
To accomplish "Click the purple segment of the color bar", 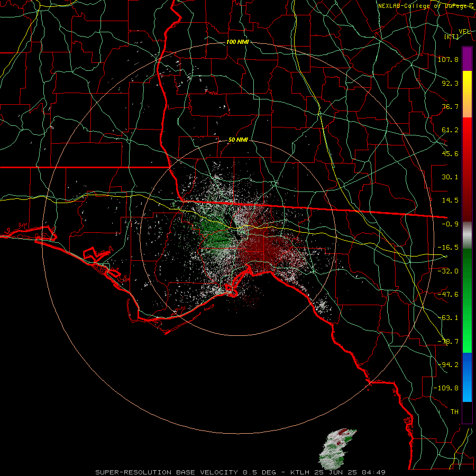I will tap(467, 59).
